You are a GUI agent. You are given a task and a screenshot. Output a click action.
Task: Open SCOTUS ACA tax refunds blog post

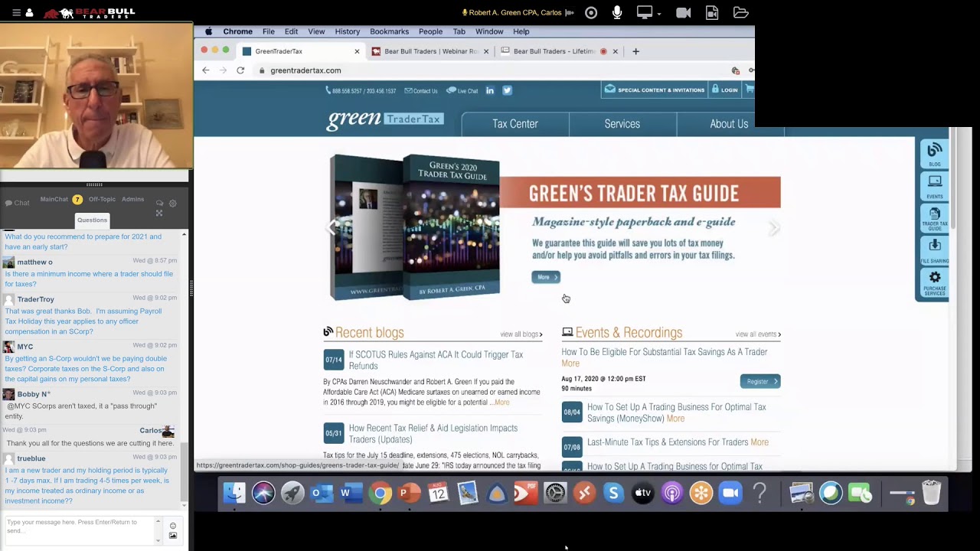[436, 360]
